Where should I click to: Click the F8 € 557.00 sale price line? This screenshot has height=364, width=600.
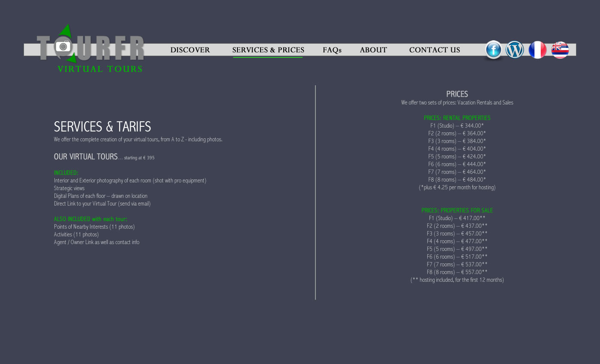tap(457, 272)
